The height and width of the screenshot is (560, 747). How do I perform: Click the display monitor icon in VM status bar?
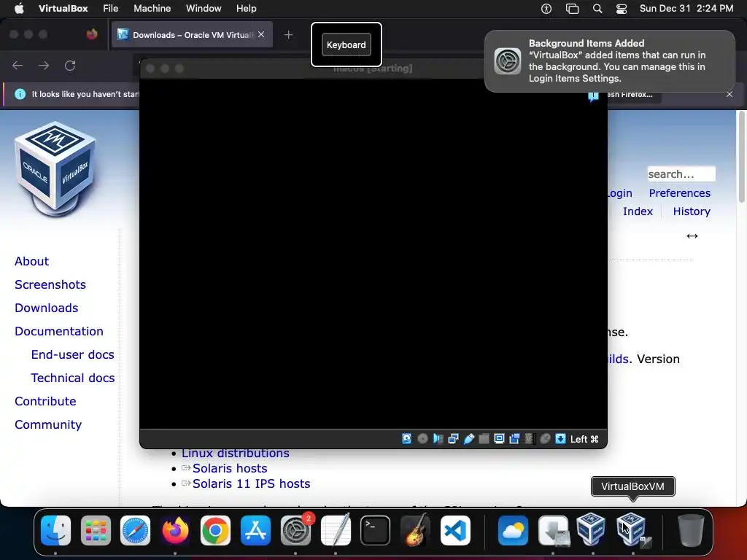coord(499,438)
